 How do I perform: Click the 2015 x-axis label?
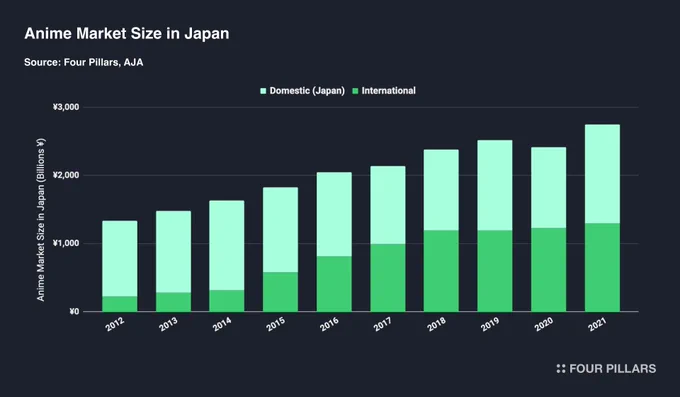tap(275, 324)
